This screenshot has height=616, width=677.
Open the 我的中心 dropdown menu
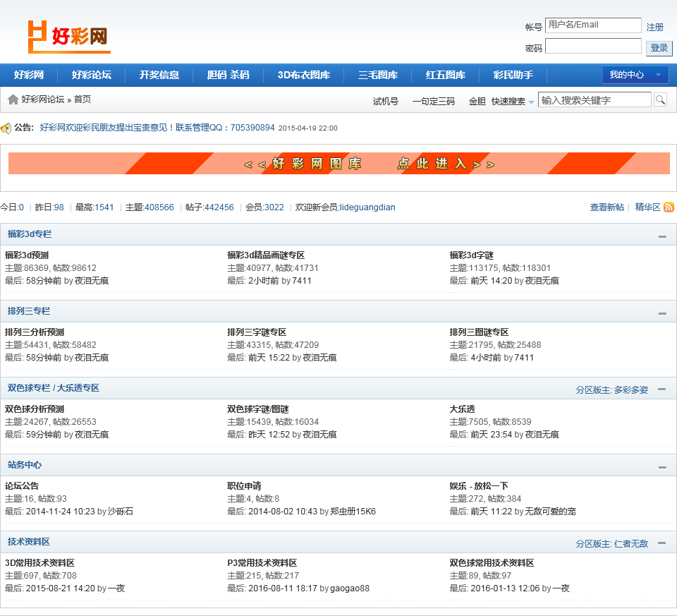pyautogui.click(x=635, y=75)
